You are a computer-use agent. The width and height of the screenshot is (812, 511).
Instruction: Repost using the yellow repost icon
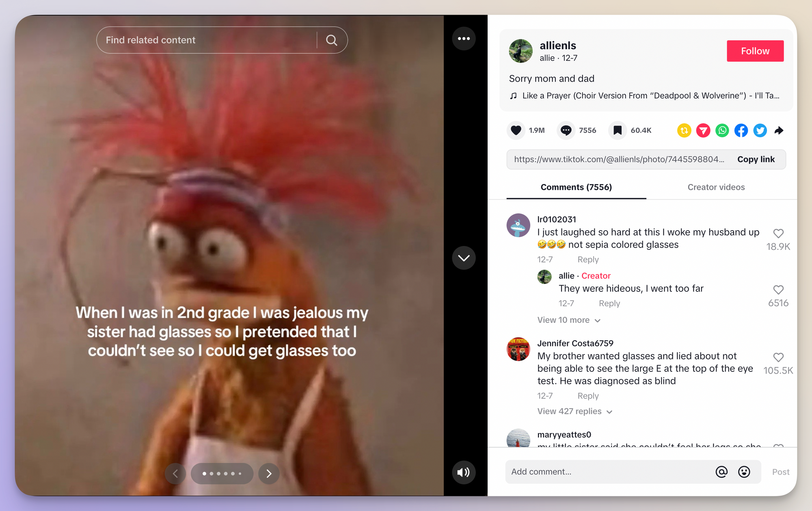click(684, 130)
